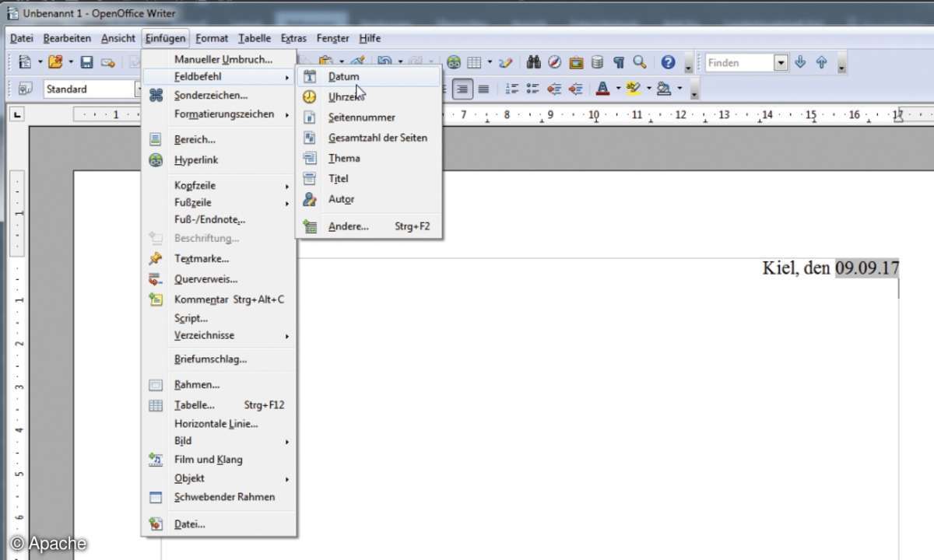
Task: Open the Font Color dropdown arrow
Action: [x=618, y=89]
